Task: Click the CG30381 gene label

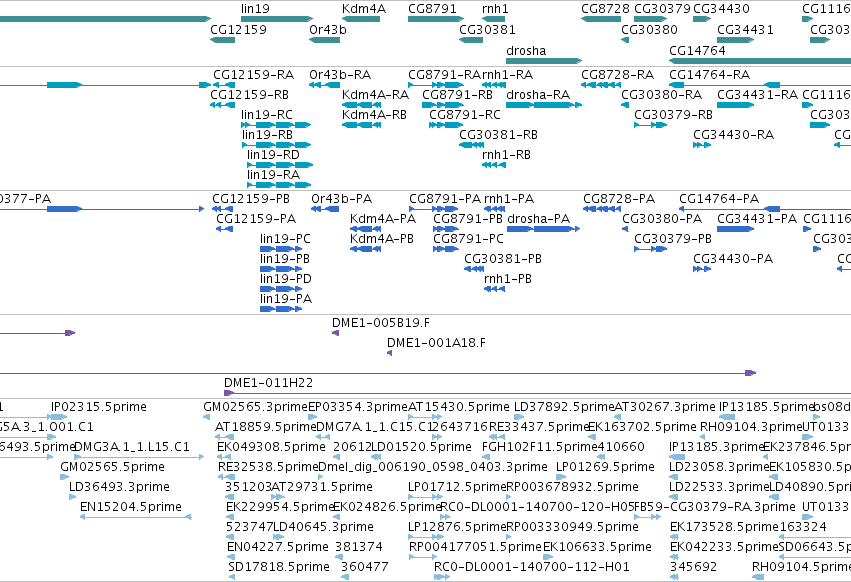Action: tap(487, 29)
